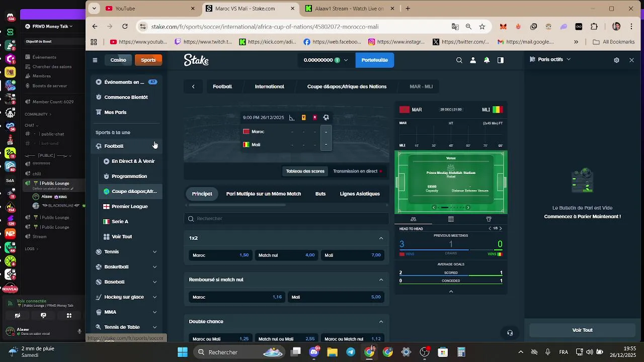Open bet slip settings gear
Viewport: 644px width, 362px height.
pos(616,60)
